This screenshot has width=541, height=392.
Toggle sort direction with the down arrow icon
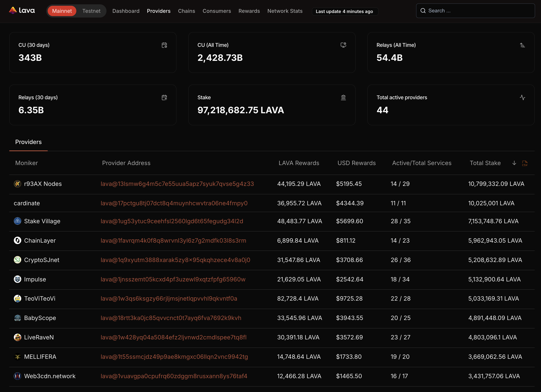coord(514,163)
